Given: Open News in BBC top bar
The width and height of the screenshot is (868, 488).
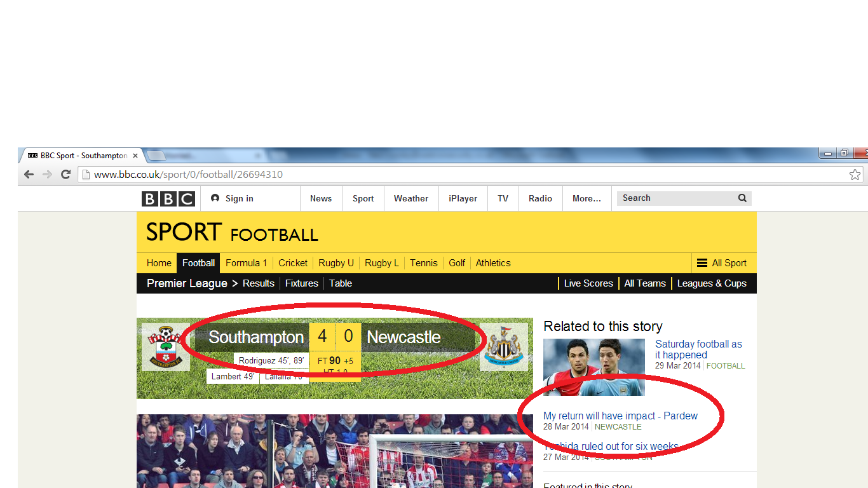Looking at the screenshot, I should [321, 198].
